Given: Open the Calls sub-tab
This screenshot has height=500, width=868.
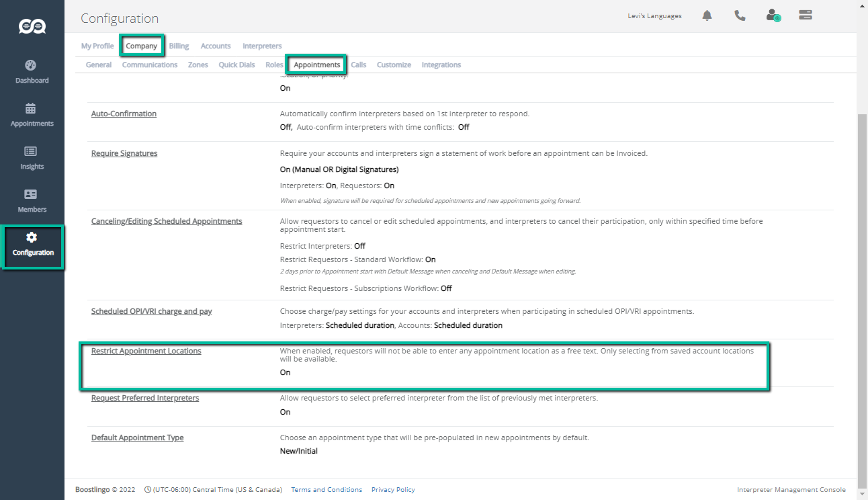Looking at the screenshot, I should coord(359,65).
